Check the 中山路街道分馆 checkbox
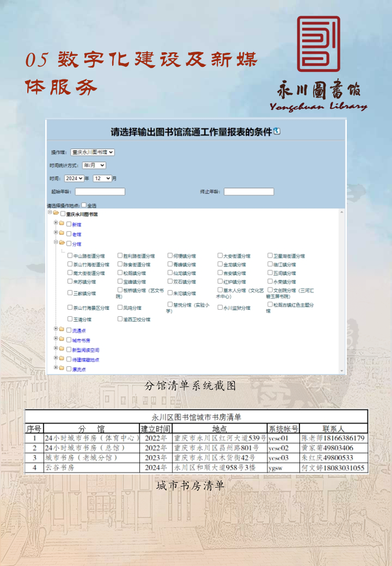This screenshot has width=392, height=566. [70, 255]
